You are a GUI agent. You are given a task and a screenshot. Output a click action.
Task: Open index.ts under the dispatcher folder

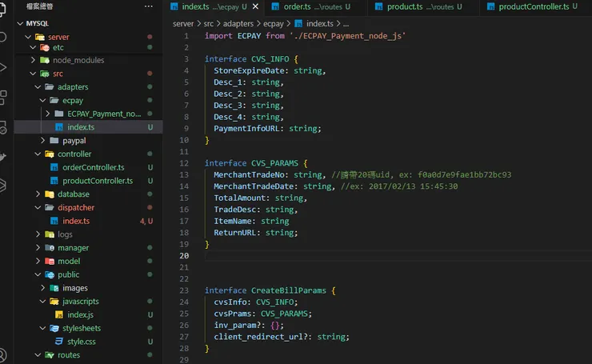(76, 221)
